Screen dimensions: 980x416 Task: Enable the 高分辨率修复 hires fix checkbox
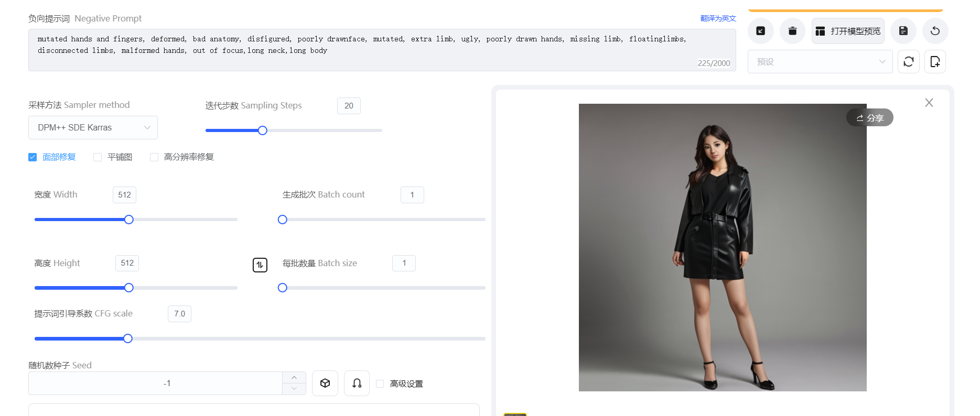click(x=154, y=157)
